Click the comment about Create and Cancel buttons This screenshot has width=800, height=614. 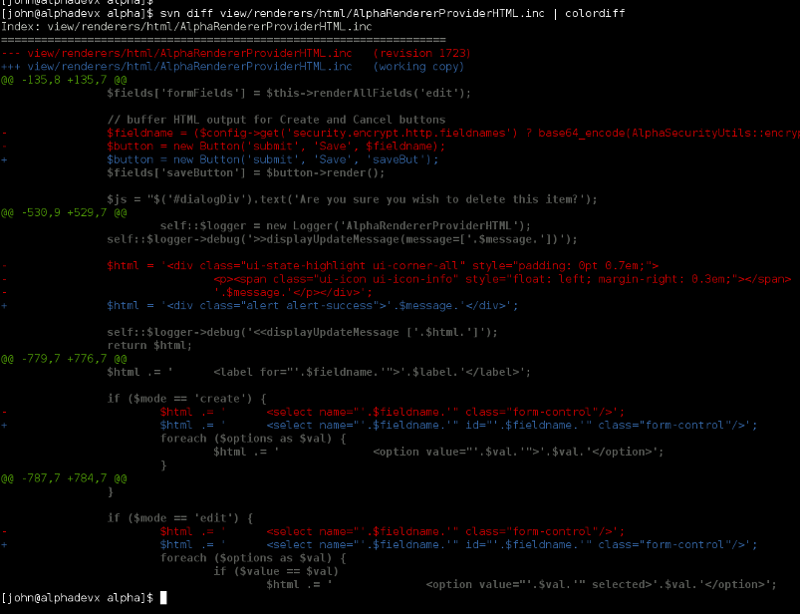click(x=276, y=119)
